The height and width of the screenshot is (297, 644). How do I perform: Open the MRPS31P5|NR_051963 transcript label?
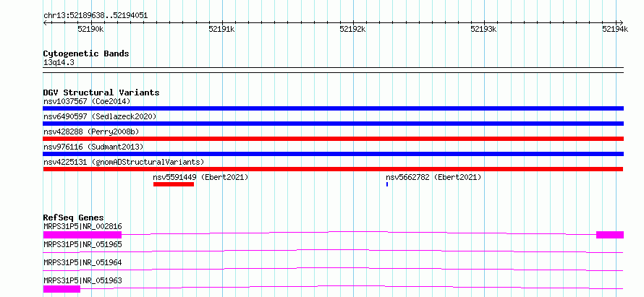point(82,280)
